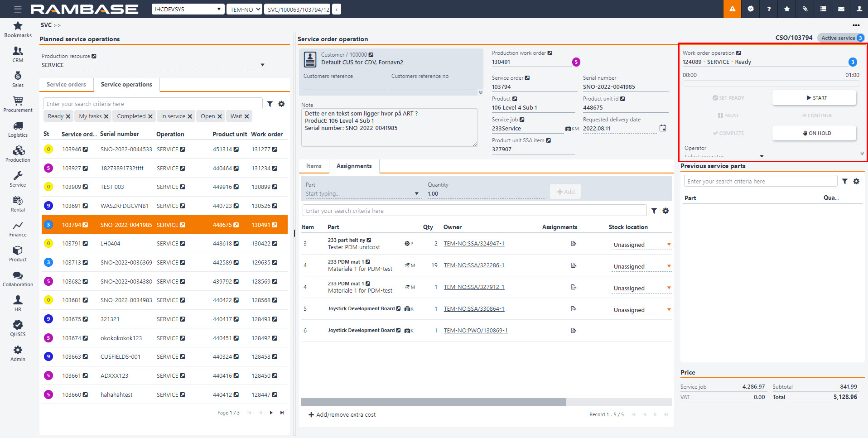Viewport: 868px width, 438px height.
Task: Click the horizontal scrollbar under assignments list
Action: [433, 402]
